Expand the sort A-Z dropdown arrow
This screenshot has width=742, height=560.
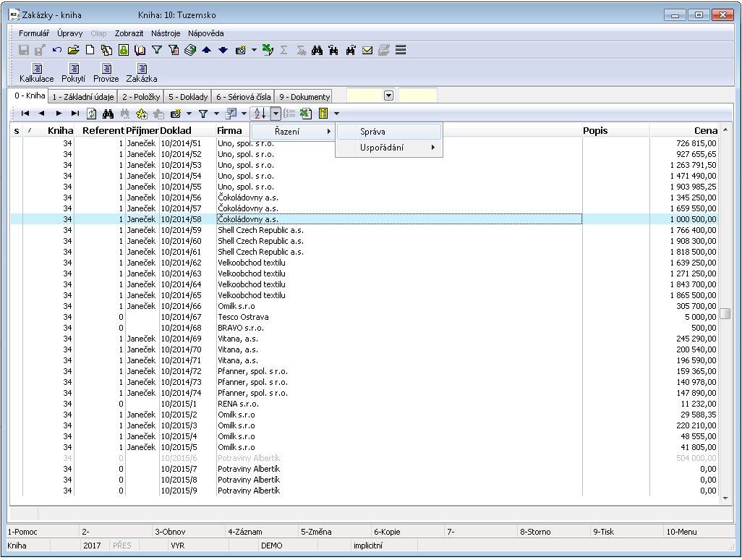(276, 114)
